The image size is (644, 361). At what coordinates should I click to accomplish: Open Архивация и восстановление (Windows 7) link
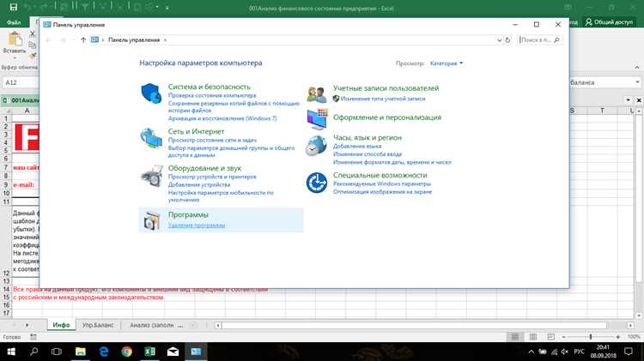222,118
